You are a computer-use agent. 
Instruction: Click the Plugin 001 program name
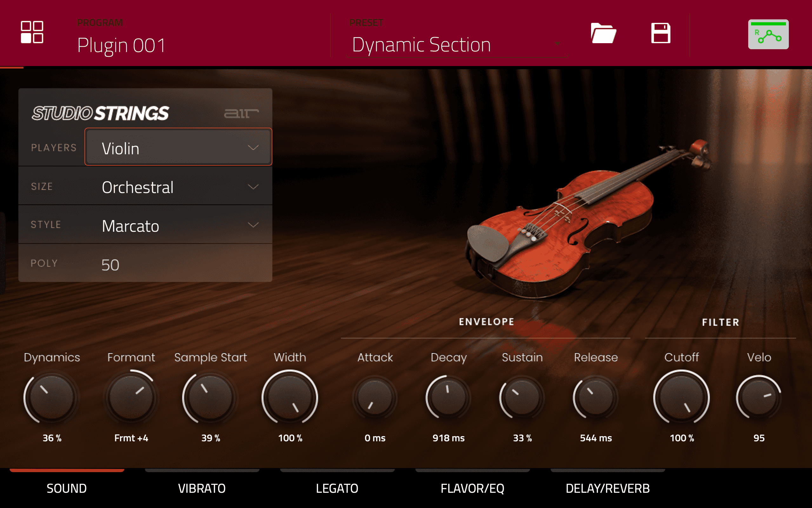point(121,45)
